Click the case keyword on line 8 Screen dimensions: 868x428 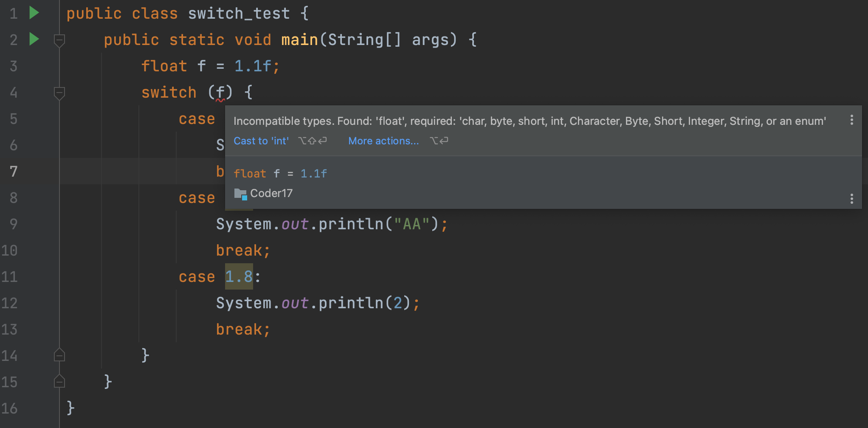(x=197, y=198)
